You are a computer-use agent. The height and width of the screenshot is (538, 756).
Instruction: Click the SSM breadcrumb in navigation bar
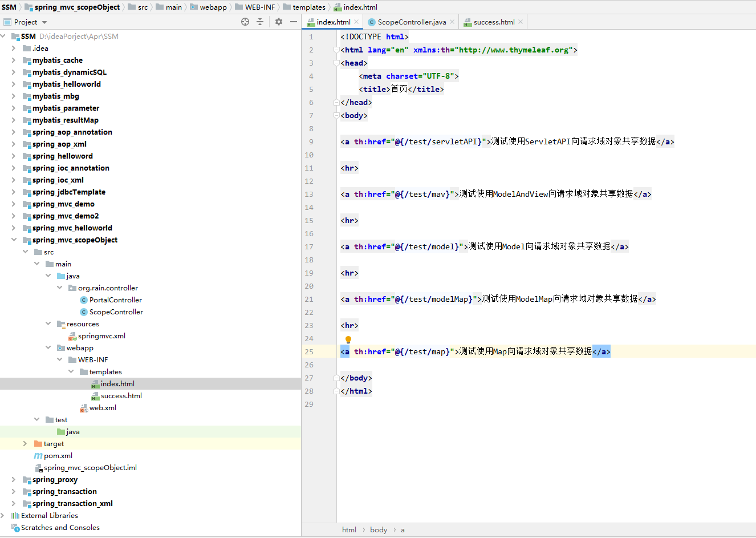point(9,7)
